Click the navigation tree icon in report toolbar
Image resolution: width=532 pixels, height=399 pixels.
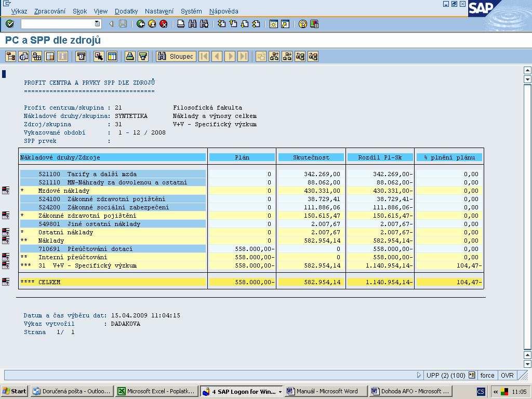pos(10,56)
